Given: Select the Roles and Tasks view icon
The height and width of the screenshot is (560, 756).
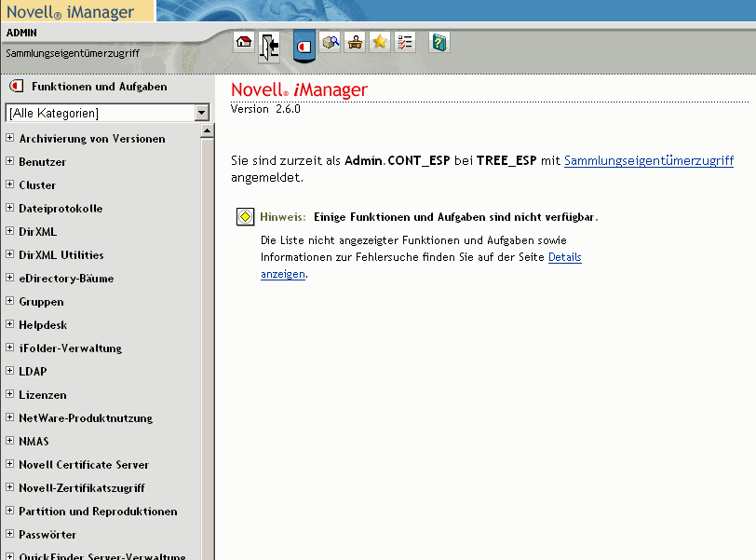Looking at the screenshot, I should point(304,47).
